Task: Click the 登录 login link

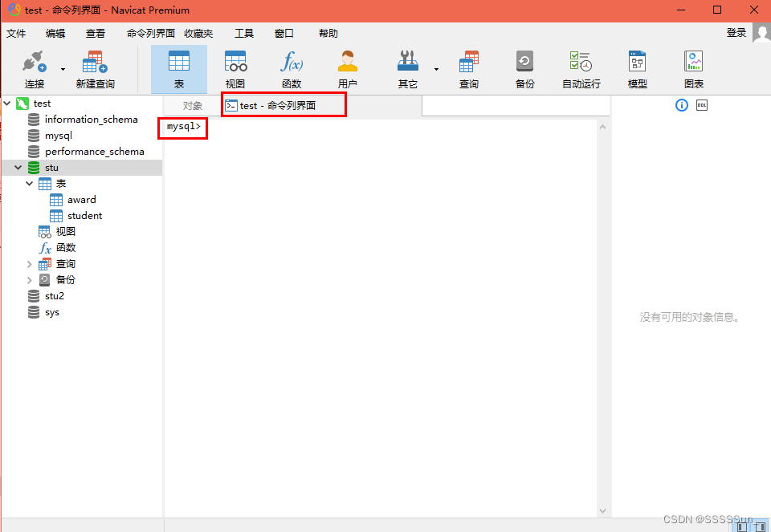Action: pos(736,33)
